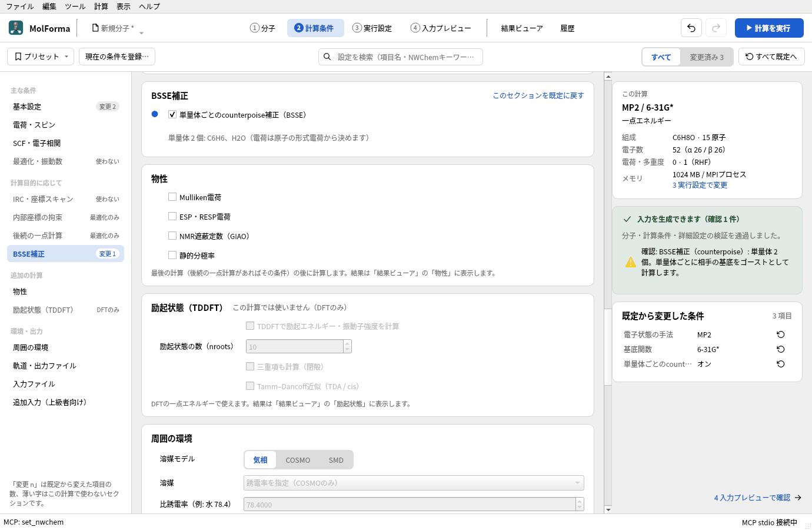Tick the 静的分極率 checkbox
Viewport: 812px width, 530px height.
(172, 255)
